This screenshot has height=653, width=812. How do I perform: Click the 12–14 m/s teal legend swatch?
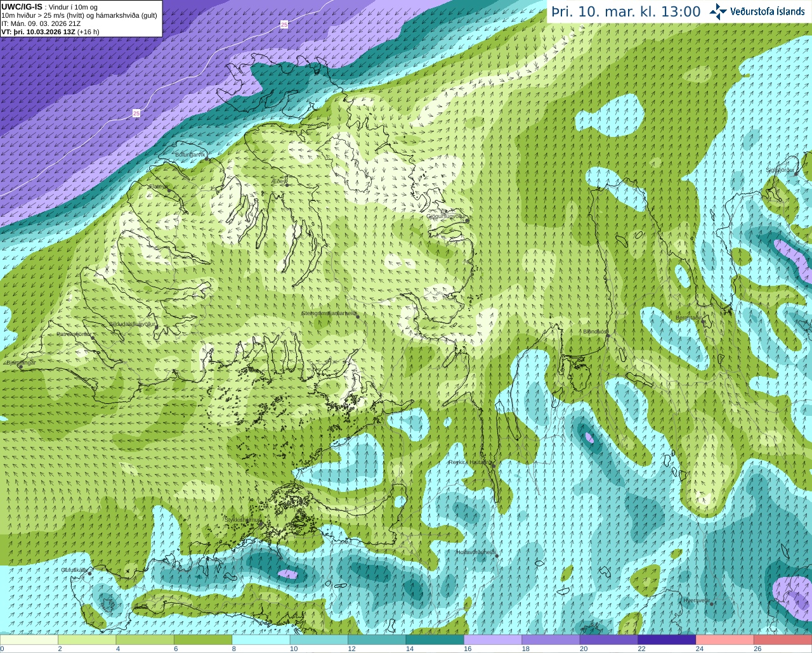pos(377,640)
